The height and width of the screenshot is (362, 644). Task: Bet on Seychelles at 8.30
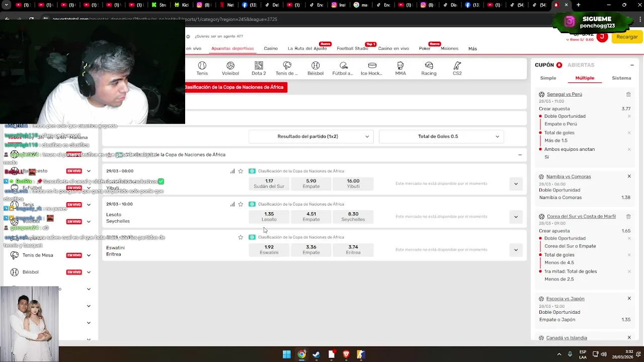[x=353, y=217]
